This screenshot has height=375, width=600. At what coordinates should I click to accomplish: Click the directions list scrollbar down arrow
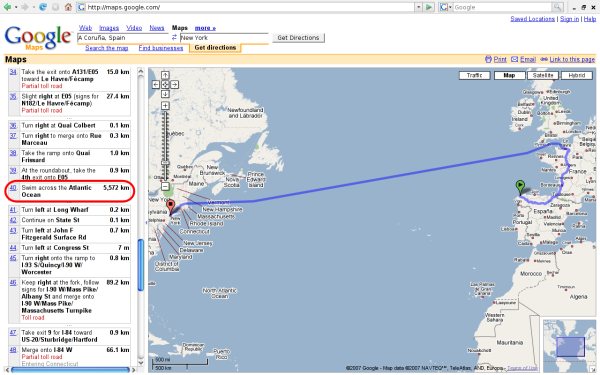tap(140, 363)
